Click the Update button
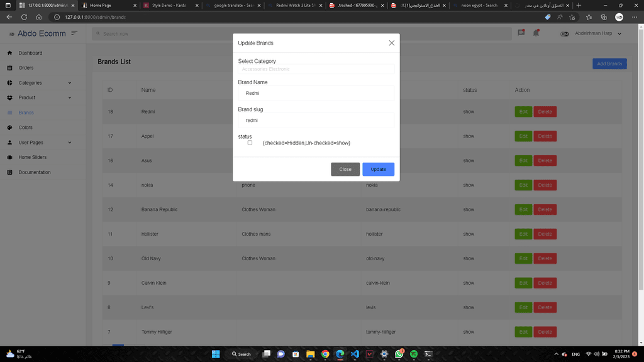Viewport: 644px width, 362px height. (x=378, y=169)
